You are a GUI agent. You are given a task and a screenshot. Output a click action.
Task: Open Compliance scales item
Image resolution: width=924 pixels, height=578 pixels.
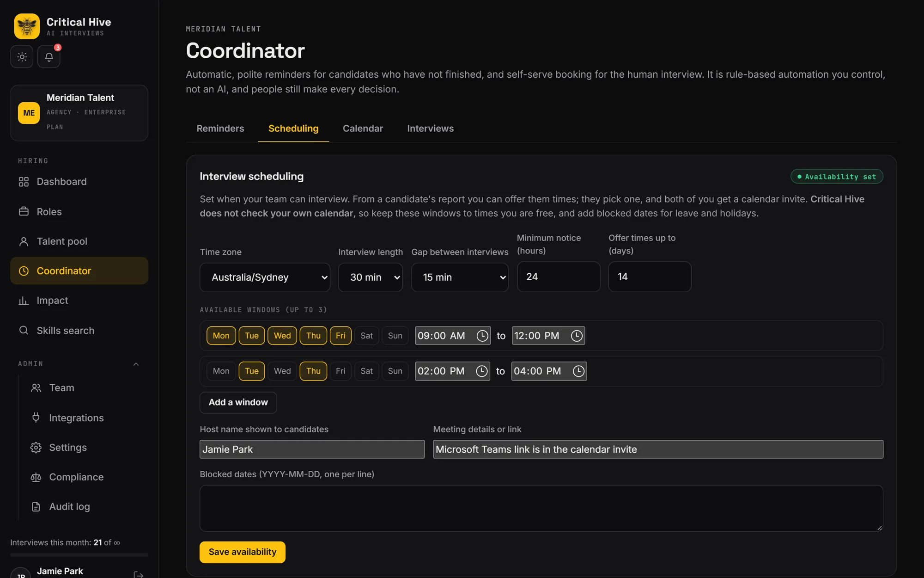click(85, 477)
